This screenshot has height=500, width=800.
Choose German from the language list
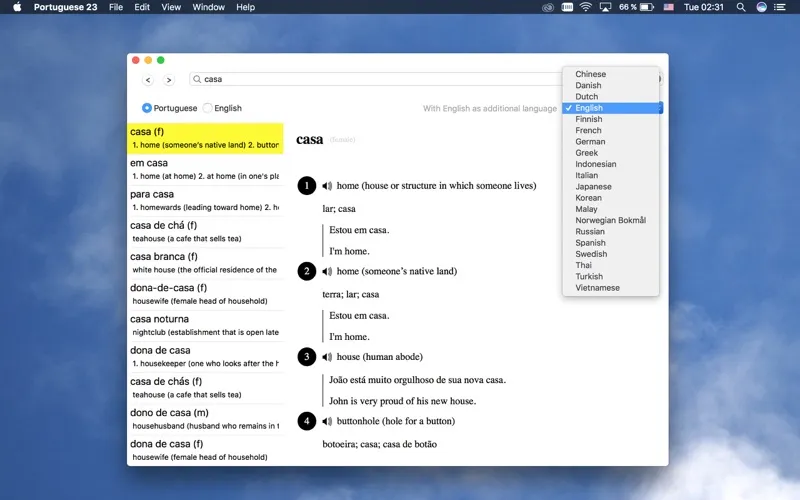click(x=611, y=141)
